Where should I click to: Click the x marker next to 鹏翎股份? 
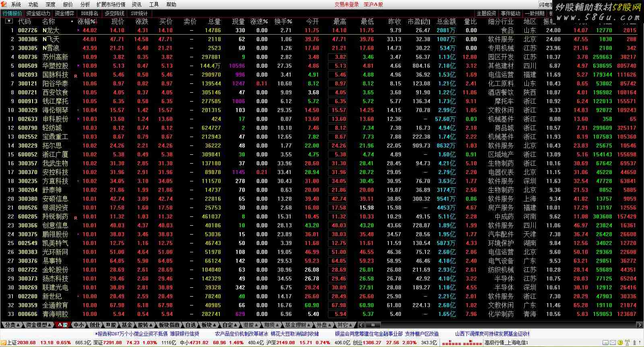(x=78, y=234)
